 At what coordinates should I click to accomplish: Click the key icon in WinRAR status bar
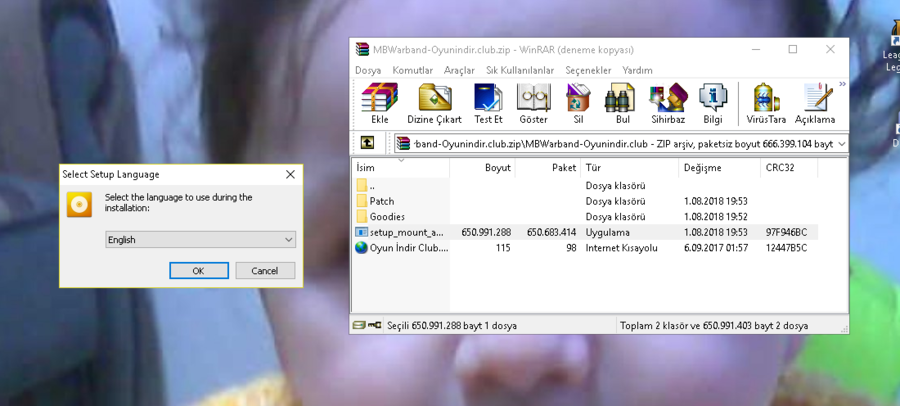point(374,325)
